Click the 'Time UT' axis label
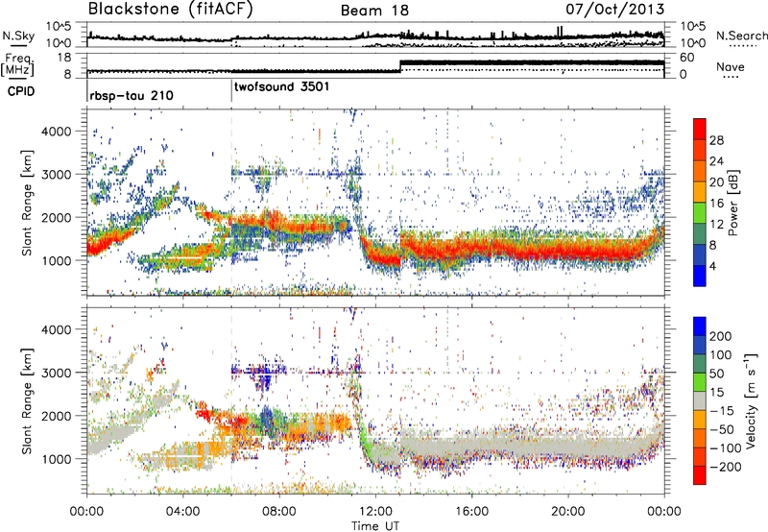 tap(375, 526)
